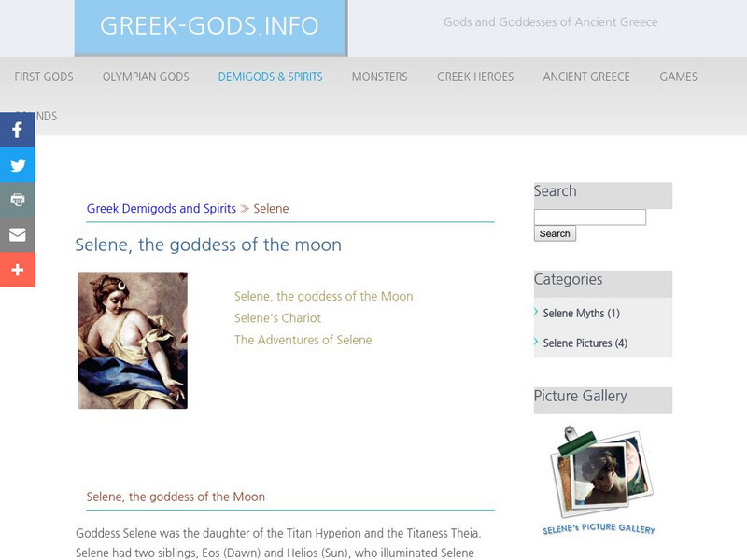
Task: Open Selene Myths (1) category
Action: pyautogui.click(x=581, y=314)
